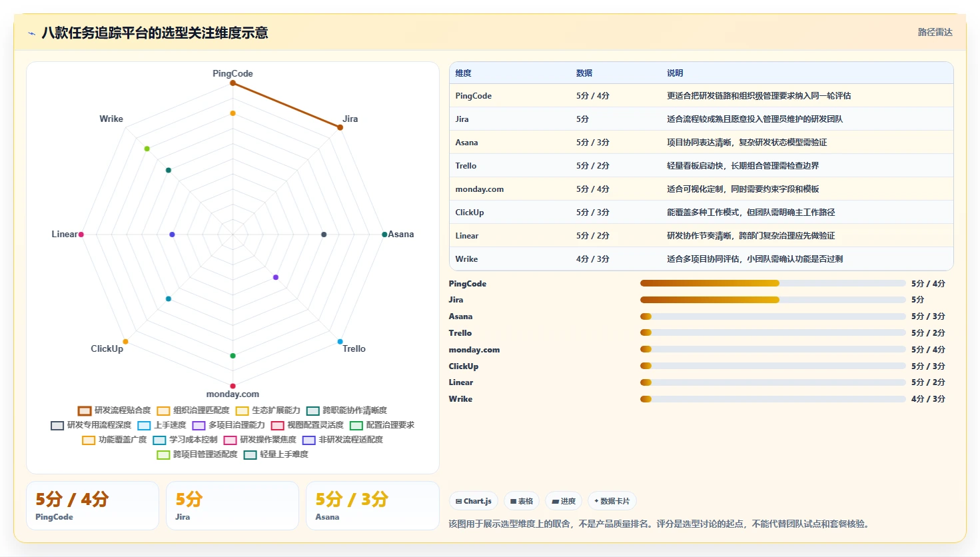This screenshot has height=557, width=980.
Task: Click the Wrike progress bar
Action: click(773, 399)
